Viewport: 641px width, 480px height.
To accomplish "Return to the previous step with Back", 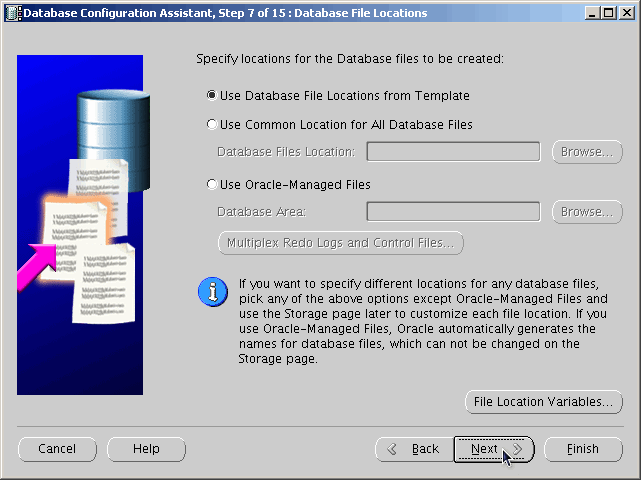I will [414, 449].
